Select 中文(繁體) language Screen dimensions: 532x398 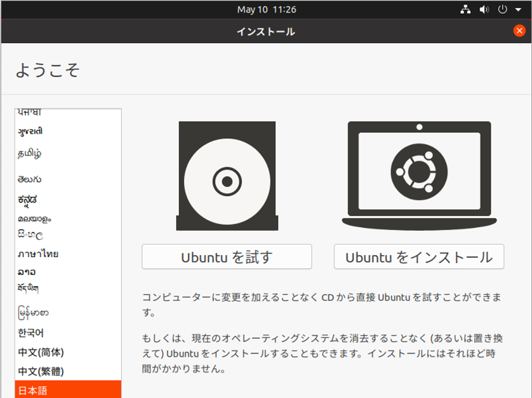[x=68, y=371]
